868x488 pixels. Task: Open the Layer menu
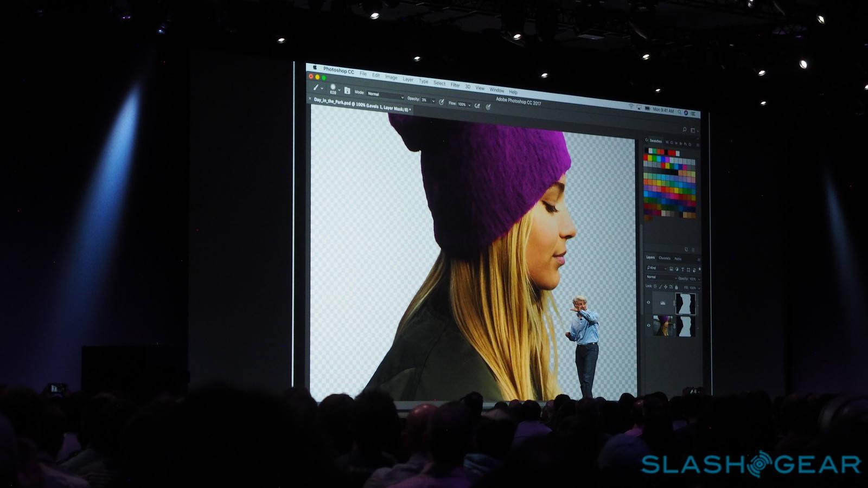408,79
